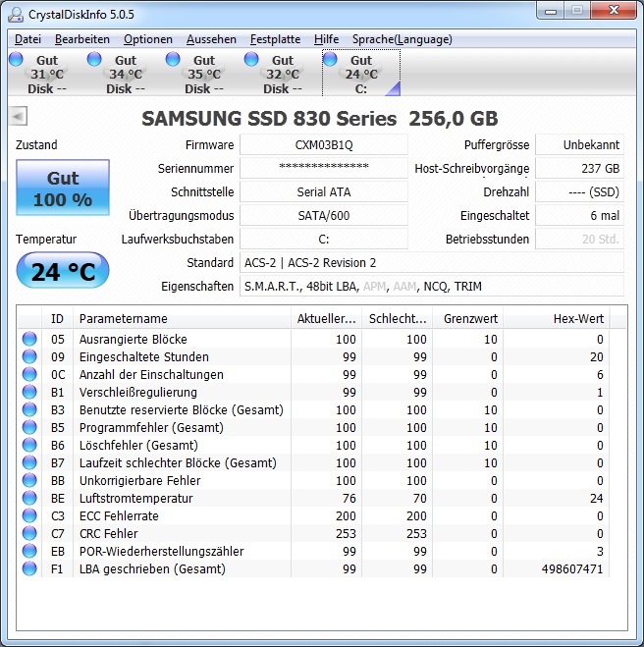Image resolution: width=644 pixels, height=647 pixels.
Task: Click status icon for ECC Fehlerrate row
Action: point(29,515)
